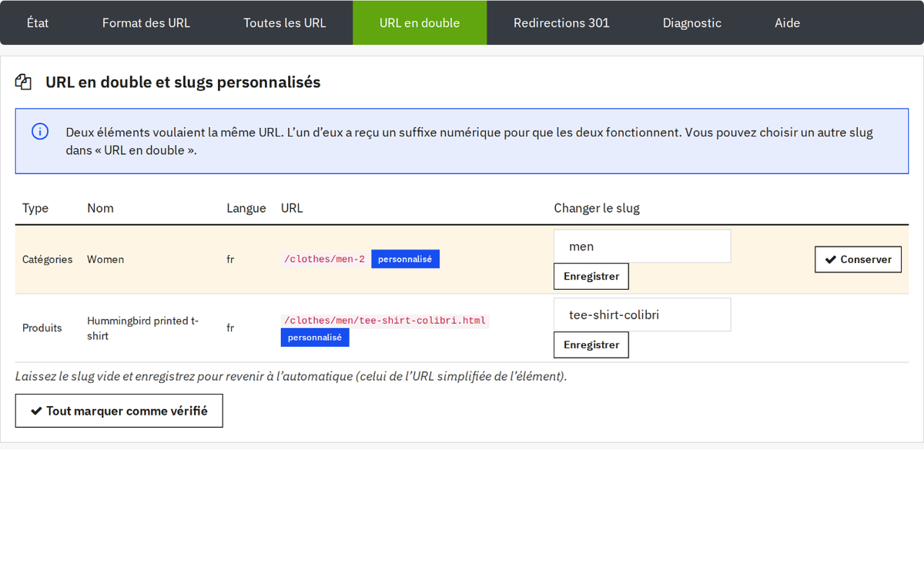Click the URL column header

(x=292, y=208)
